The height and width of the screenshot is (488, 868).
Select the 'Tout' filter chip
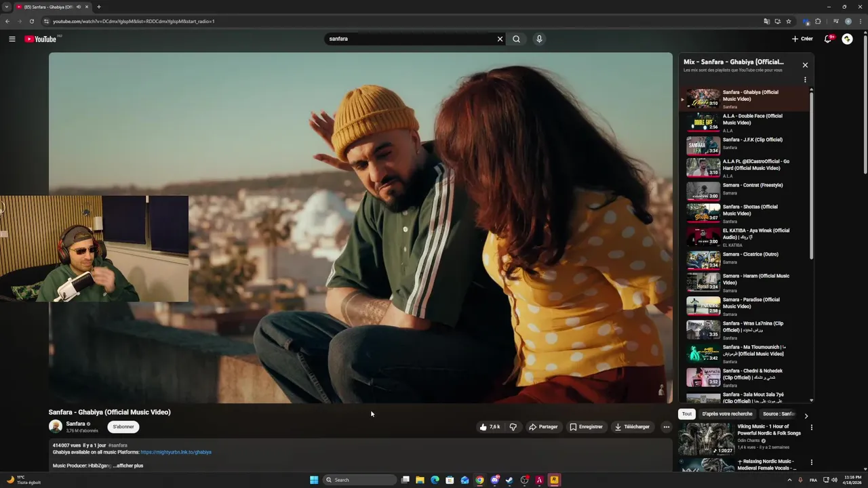(687, 414)
